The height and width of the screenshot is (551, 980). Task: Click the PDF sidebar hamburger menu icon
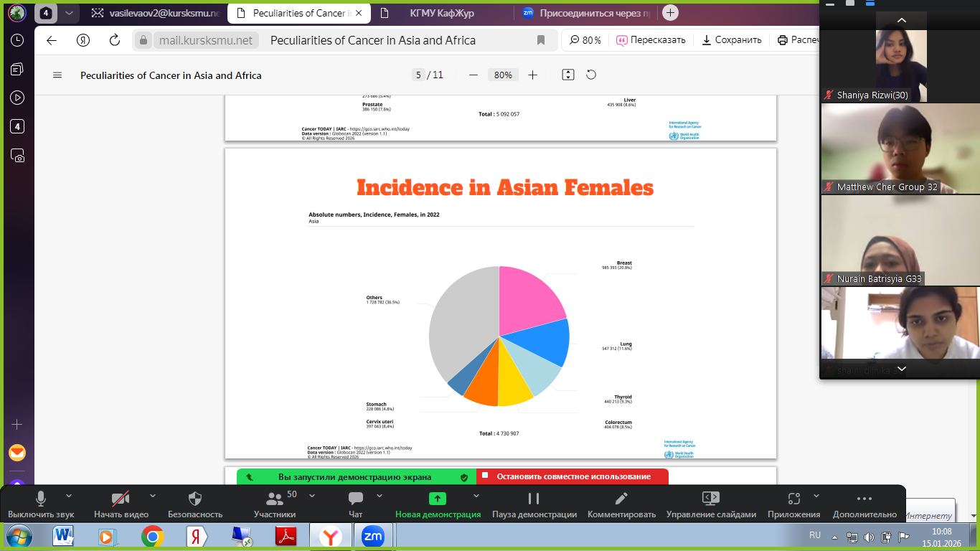(57, 75)
